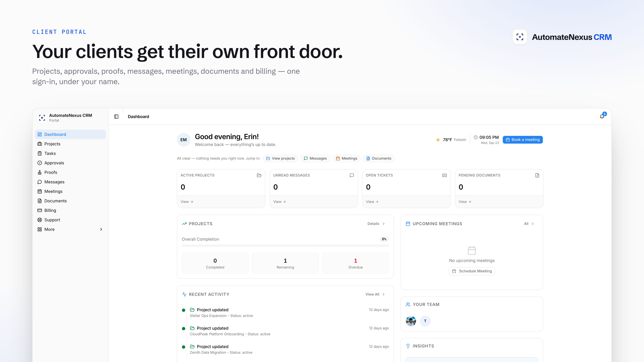The image size is (644, 362).
Task: Click the Dashboard grid icon in sidebar
Action: point(40,134)
